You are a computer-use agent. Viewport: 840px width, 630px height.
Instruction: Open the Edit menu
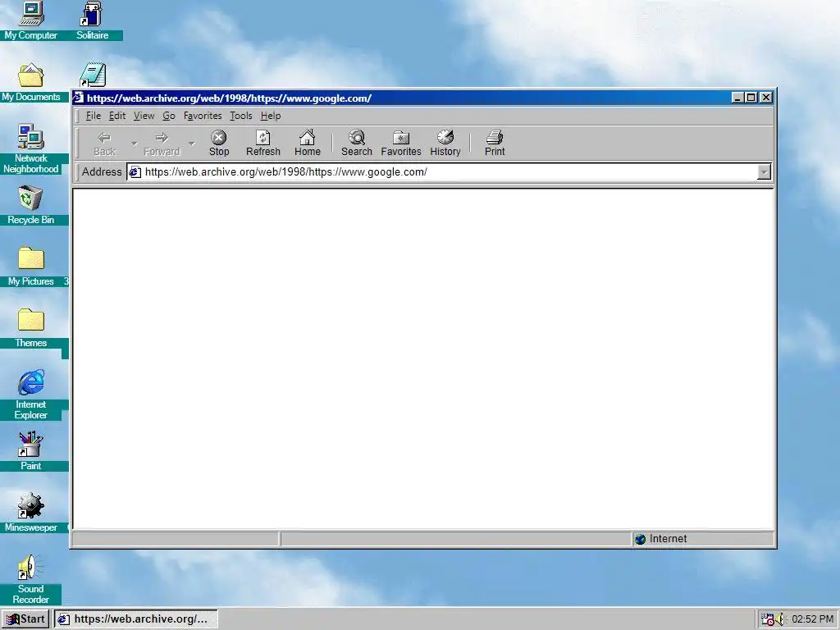116,116
